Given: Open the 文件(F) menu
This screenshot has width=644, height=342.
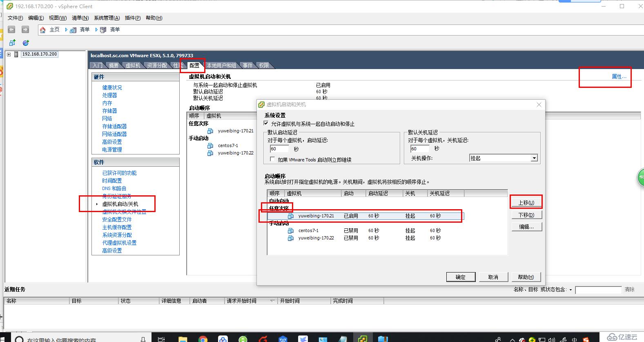Looking at the screenshot, I should pos(16,18).
